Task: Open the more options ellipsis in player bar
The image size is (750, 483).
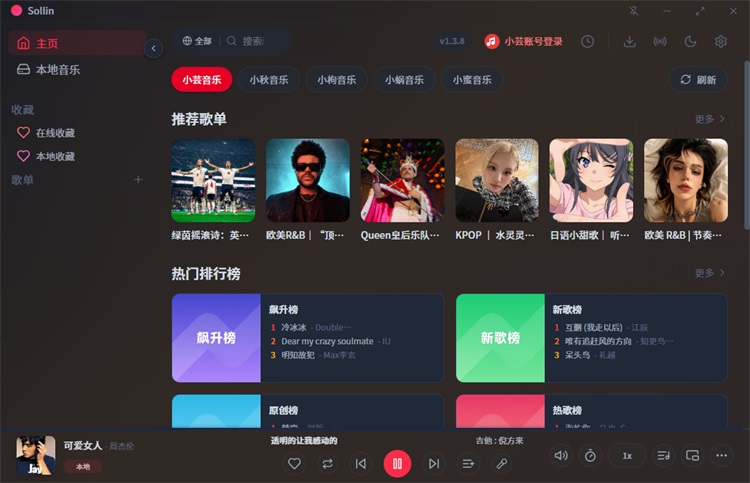Action: pos(721,455)
